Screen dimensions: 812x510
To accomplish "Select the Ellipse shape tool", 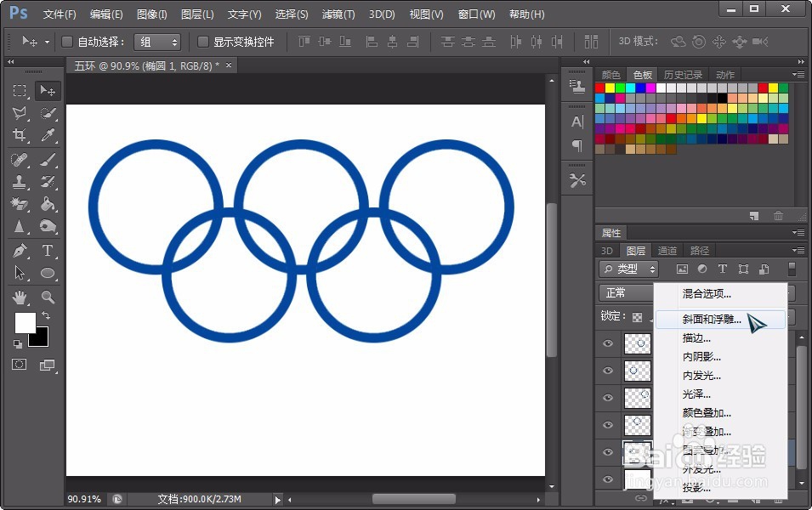I will (x=48, y=273).
